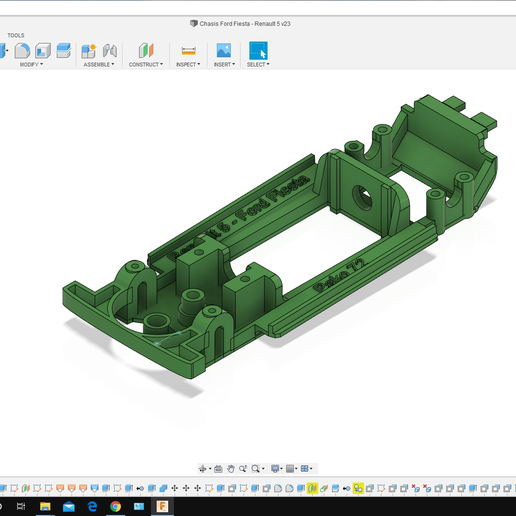The height and width of the screenshot is (516, 516).
Task: Click the Chasis Ford Fiesta - Renault 5 v23 document tab
Action: click(x=240, y=24)
